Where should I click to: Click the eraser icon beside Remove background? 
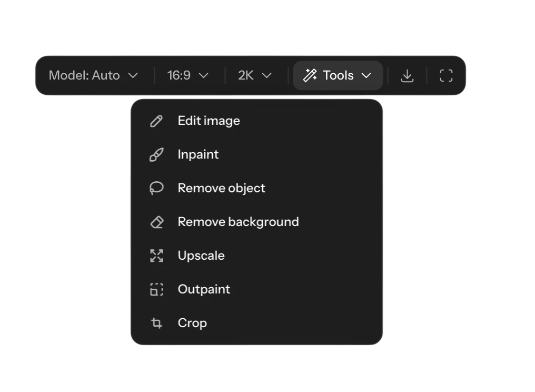156,222
